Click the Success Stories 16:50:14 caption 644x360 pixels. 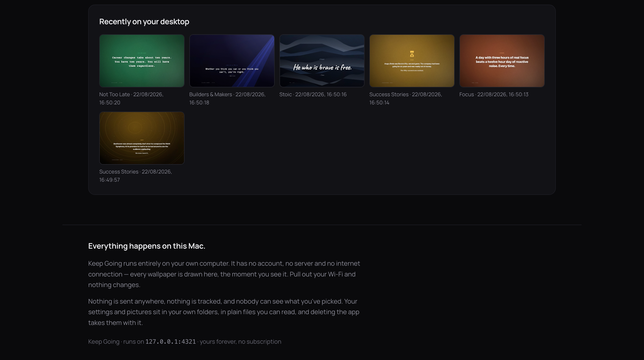tap(405, 98)
